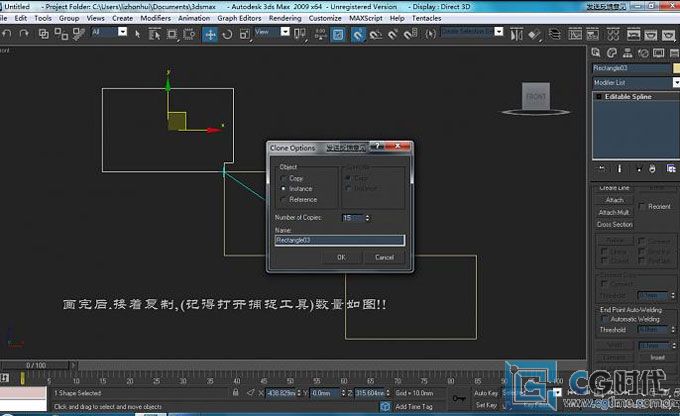Click the Set Key button
Image resolution: width=680 pixels, height=416 pixels.
(x=486, y=405)
